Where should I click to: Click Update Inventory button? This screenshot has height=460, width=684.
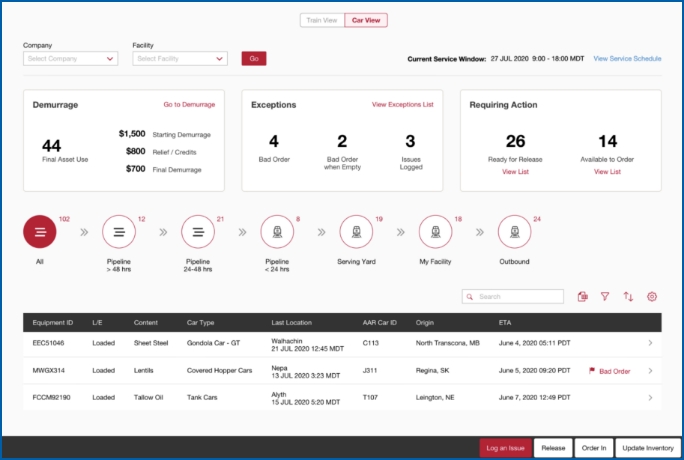(648, 448)
